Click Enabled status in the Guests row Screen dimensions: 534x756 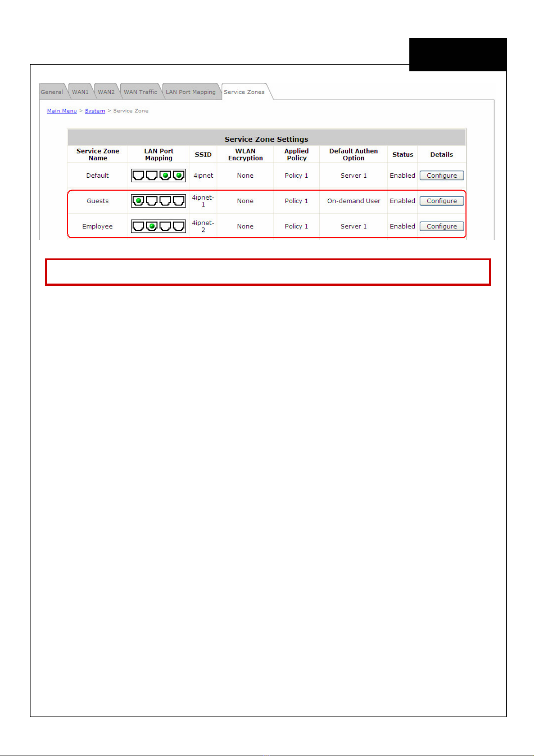click(403, 201)
